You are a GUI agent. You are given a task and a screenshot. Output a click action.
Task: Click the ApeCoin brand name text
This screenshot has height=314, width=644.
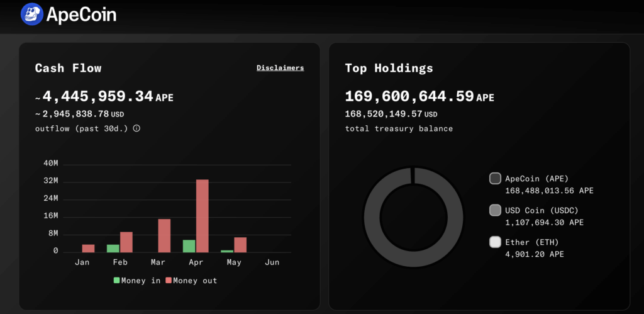[x=81, y=14]
